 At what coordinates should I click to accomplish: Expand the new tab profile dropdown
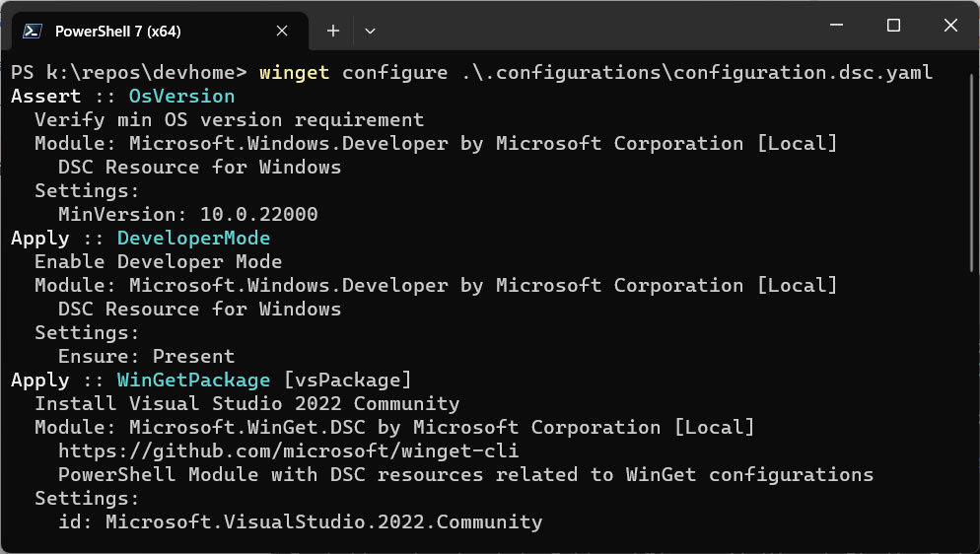(x=370, y=31)
